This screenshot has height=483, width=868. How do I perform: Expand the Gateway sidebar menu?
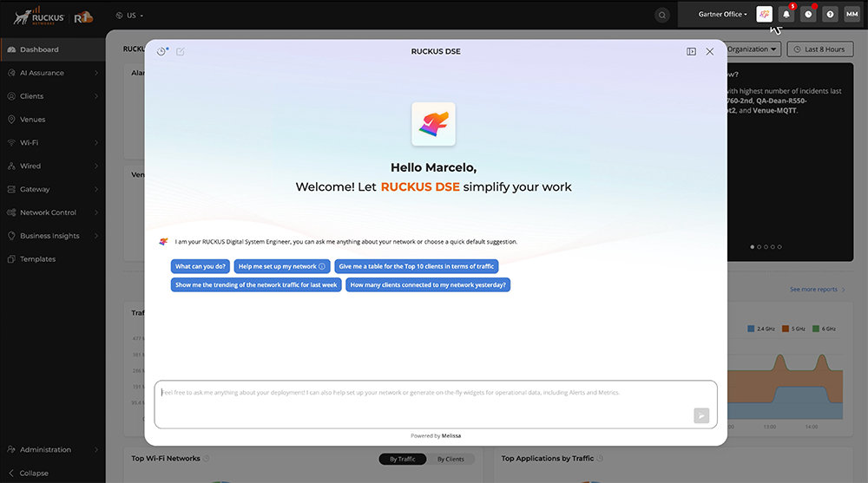pyautogui.click(x=53, y=189)
